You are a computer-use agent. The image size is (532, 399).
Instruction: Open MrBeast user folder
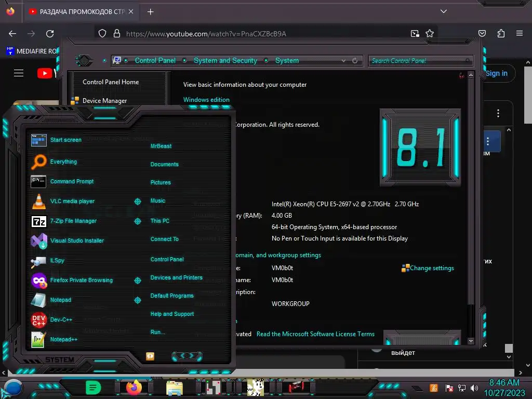(161, 146)
